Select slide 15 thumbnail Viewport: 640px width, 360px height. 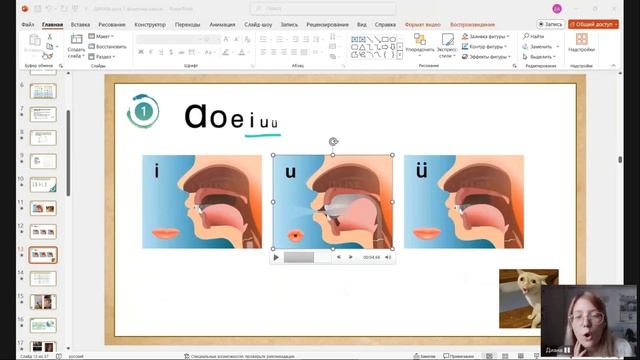click(43, 302)
